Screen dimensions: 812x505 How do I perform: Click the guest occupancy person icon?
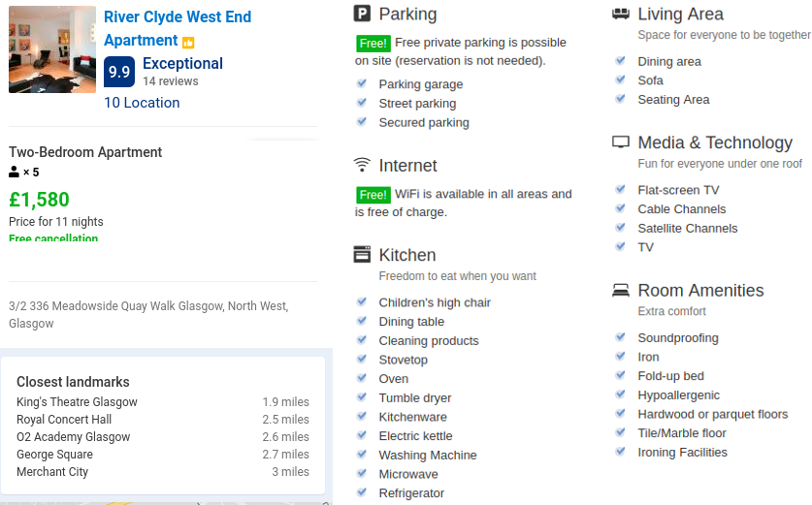click(x=15, y=173)
